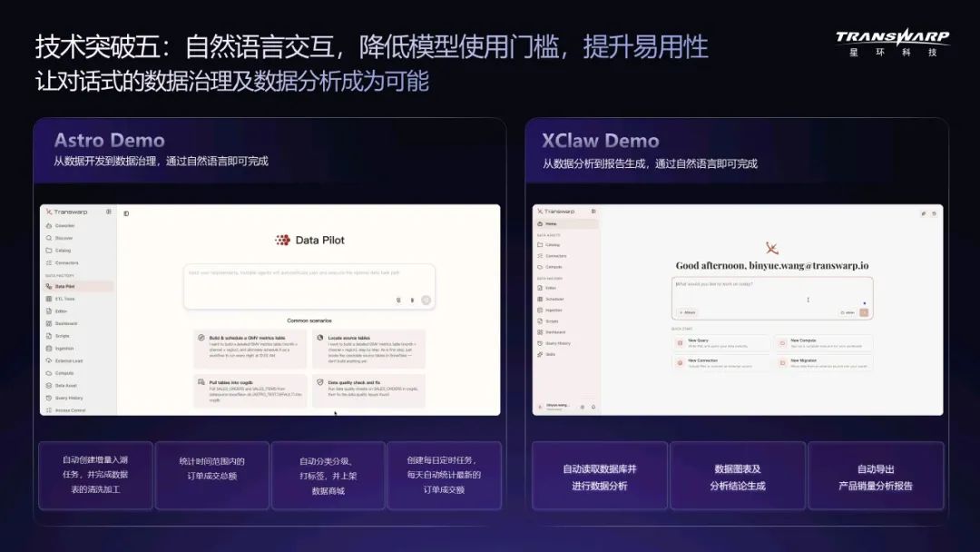Open Access Control in Astro sidebar
This screenshot has width=980, height=552.
[65, 410]
